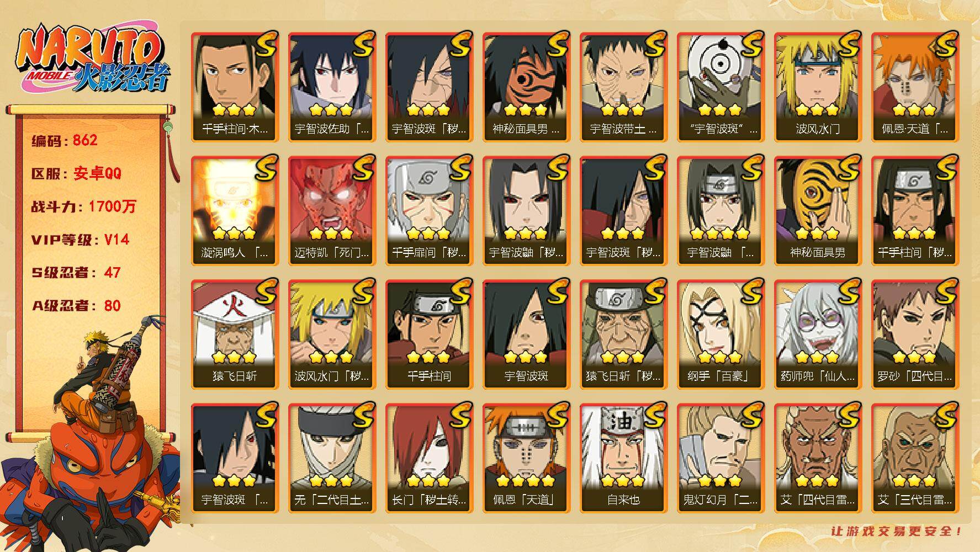Click the star rating on 千手扉间 card
This screenshot has width=980, height=552.
pos(428,233)
